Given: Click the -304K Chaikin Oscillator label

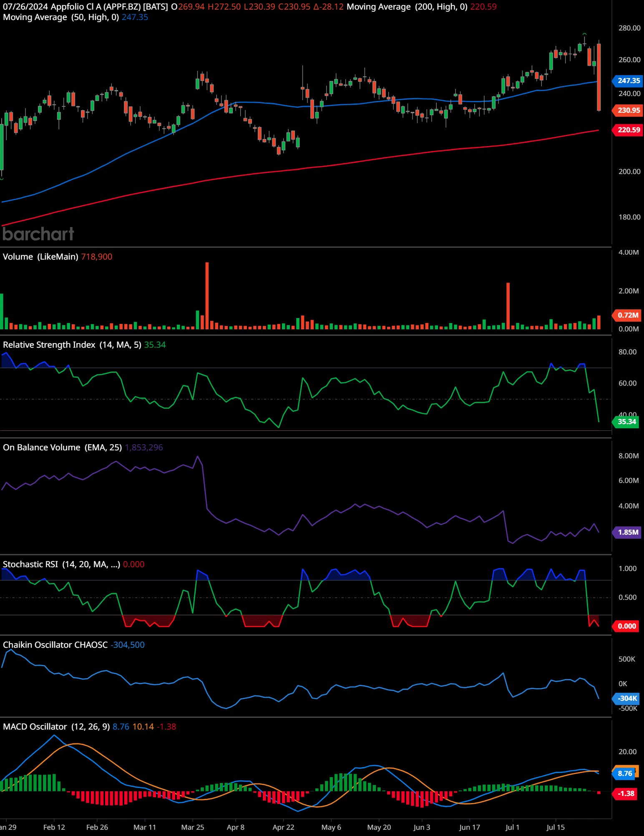Looking at the screenshot, I should coord(626,698).
